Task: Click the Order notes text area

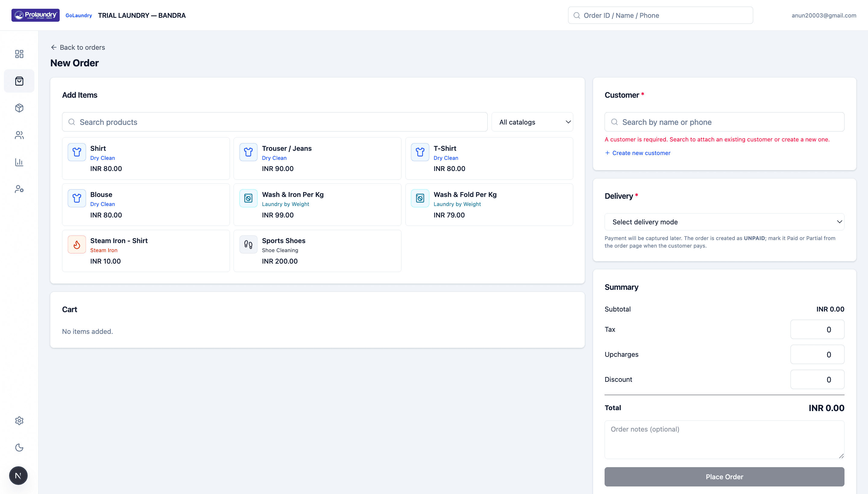Action: pyautogui.click(x=724, y=440)
